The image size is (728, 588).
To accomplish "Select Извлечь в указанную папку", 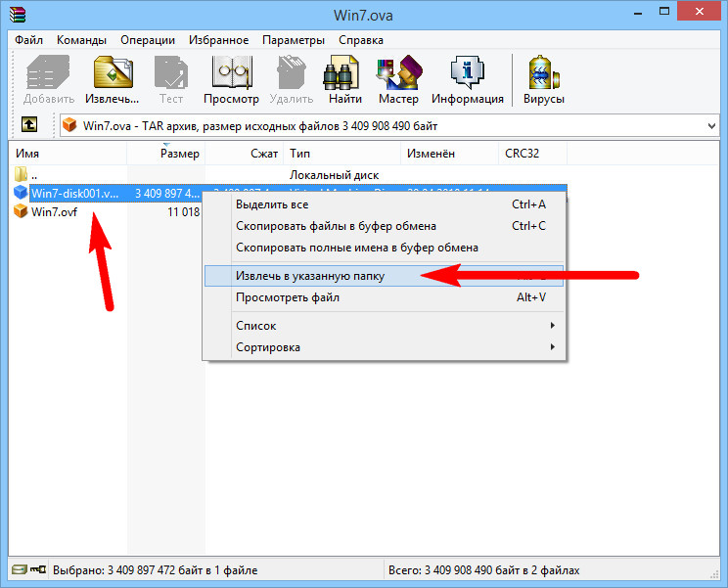I will tap(384, 276).
